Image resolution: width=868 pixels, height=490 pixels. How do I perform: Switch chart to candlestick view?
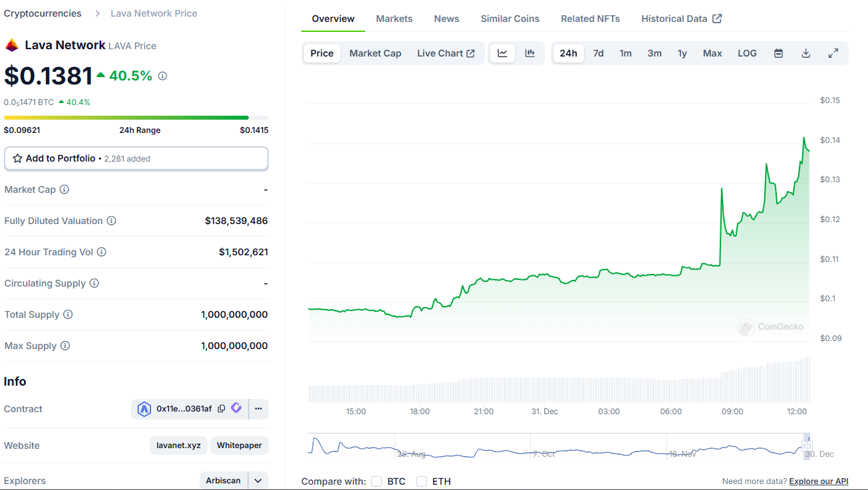tap(530, 53)
